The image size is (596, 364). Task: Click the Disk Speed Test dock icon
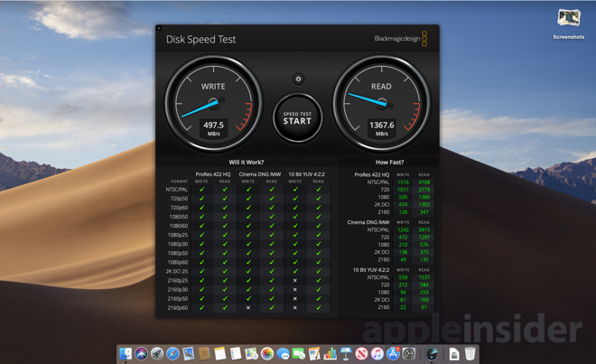click(433, 354)
